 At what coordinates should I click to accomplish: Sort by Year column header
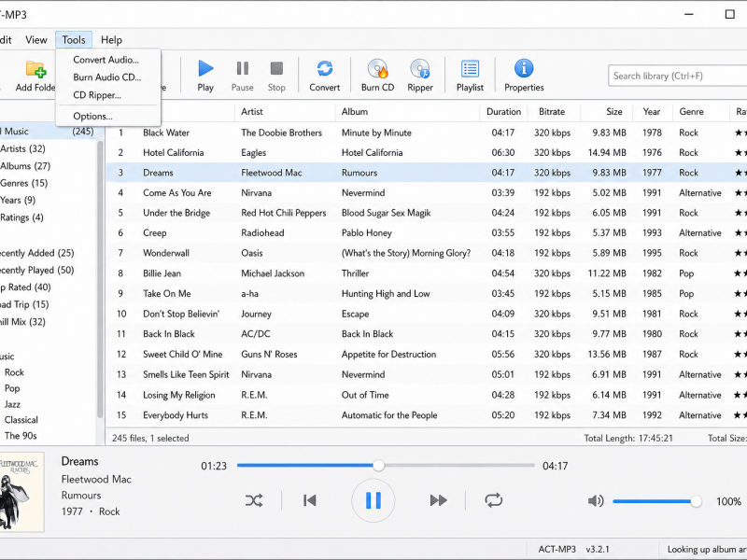pyautogui.click(x=651, y=112)
